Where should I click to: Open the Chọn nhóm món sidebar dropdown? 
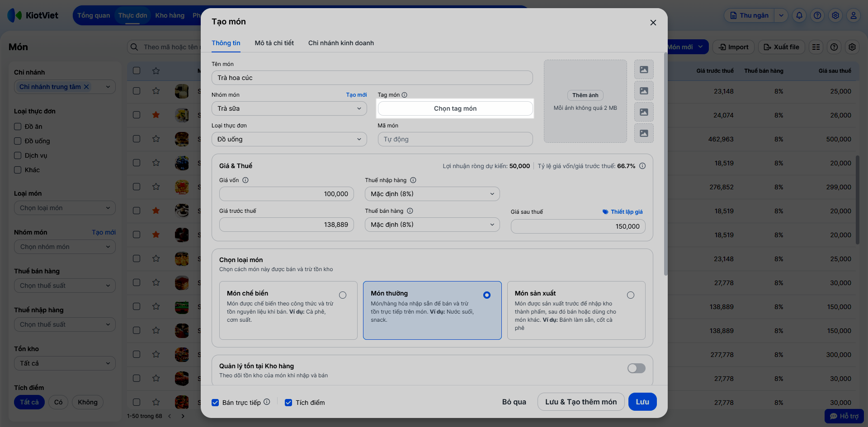pyautogui.click(x=65, y=247)
